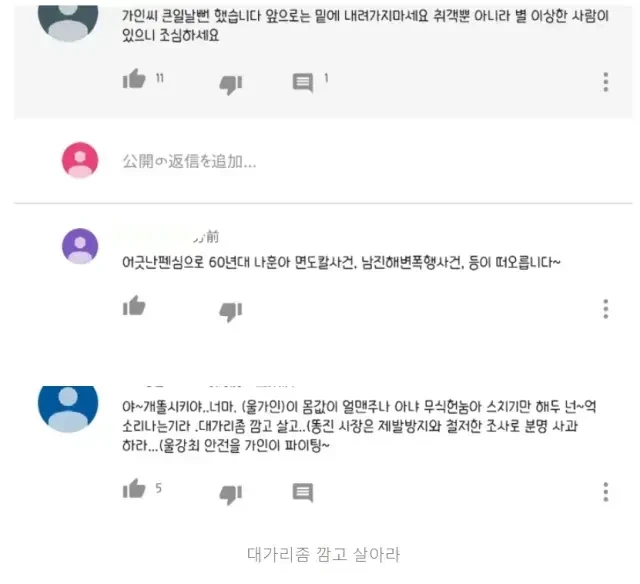Dislike the top comment about 가인씨
This screenshot has width=640, height=584.
(231, 85)
